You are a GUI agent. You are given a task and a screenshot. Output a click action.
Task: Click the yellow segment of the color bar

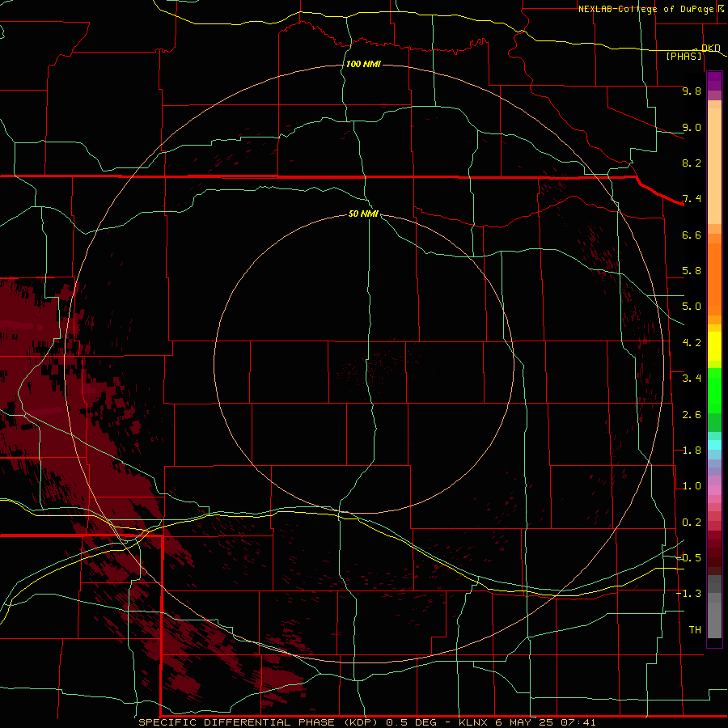[714, 346]
